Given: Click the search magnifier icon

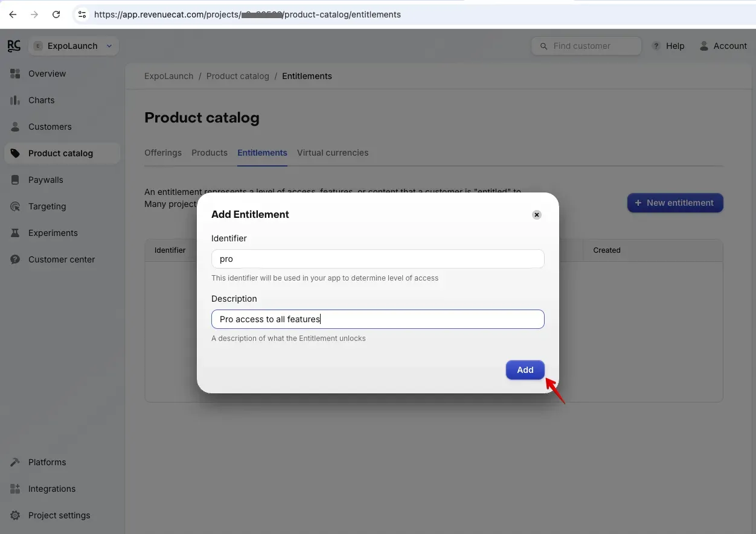Looking at the screenshot, I should 543,46.
